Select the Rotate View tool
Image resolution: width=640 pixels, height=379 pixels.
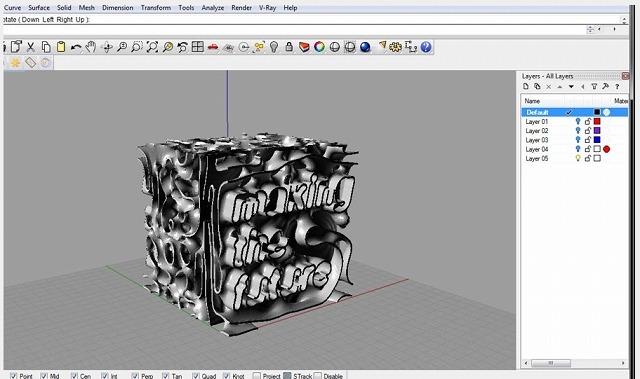point(107,47)
